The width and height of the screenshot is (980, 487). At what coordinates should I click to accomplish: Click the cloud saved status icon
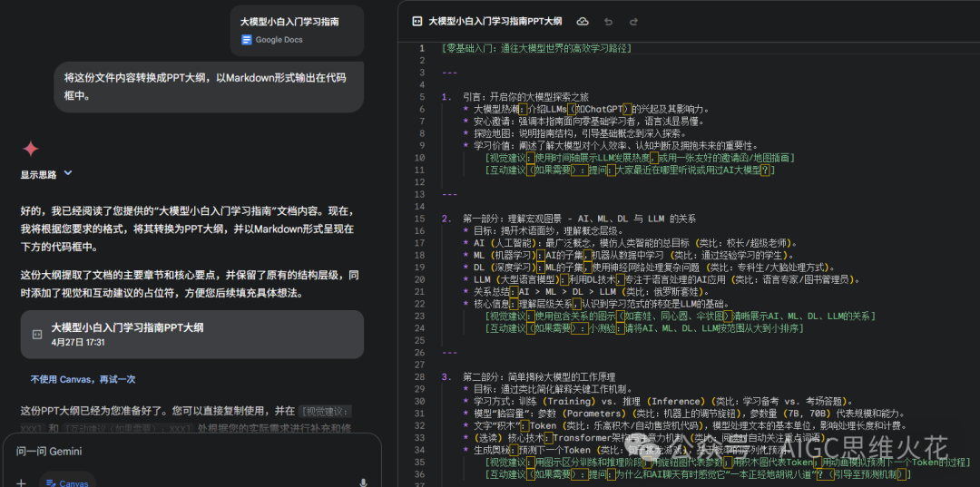click(583, 21)
